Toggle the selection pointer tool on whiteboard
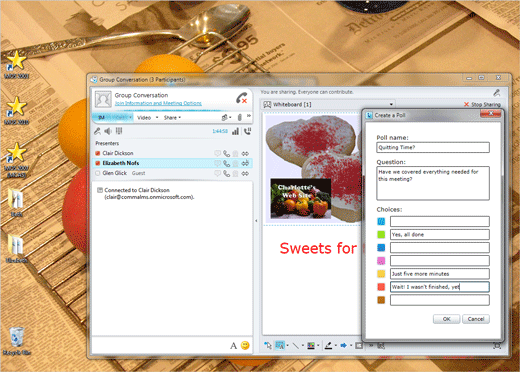520x372 pixels. (268, 346)
